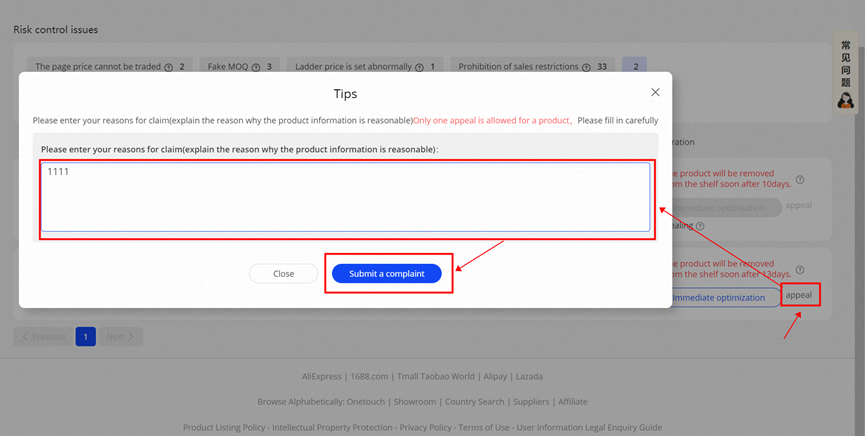Click help icon beside Ladder price set abnormally
Image resolution: width=865 pixels, height=436 pixels.
tap(419, 67)
